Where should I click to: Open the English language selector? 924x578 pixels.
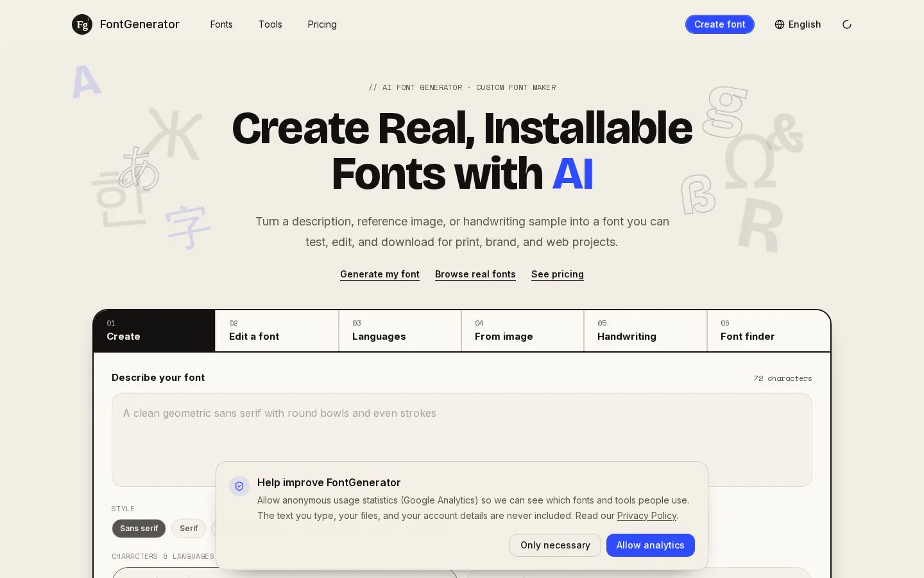pos(798,24)
